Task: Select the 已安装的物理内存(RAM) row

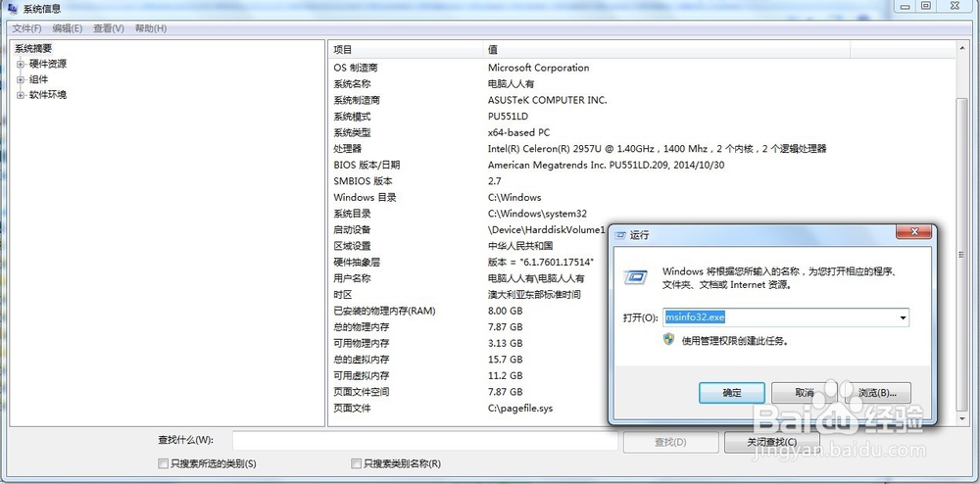Action: [x=468, y=311]
